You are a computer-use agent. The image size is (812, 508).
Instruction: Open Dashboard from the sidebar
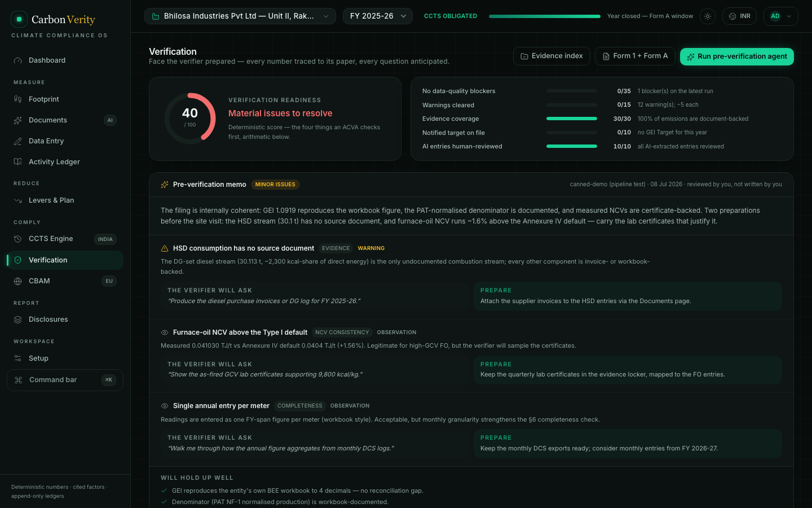pos(65,60)
